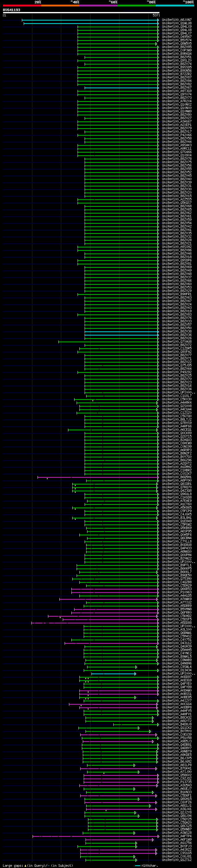
Task: Select the UniRef100_B8ZV51 label
Action: [x=177, y=57]
